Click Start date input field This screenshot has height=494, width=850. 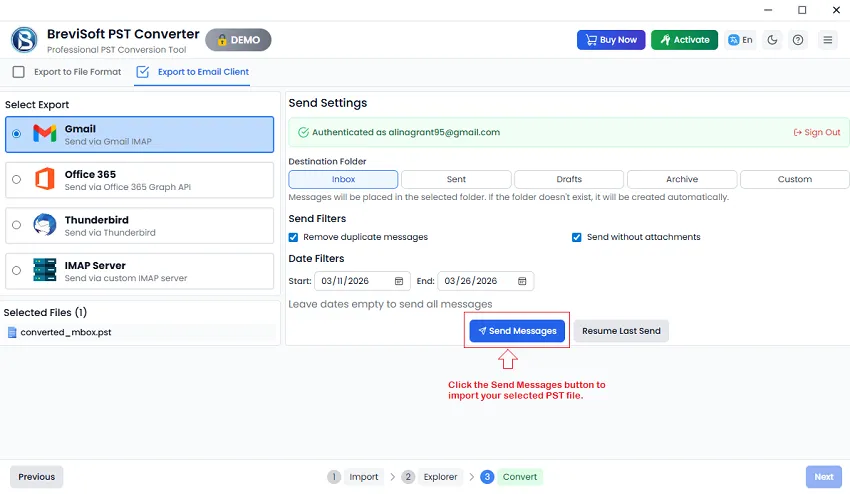click(x=362, y=281)
